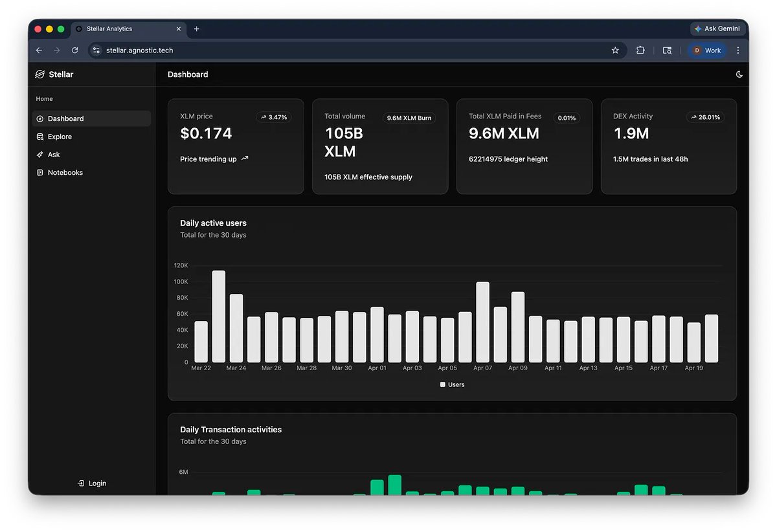Click the 'Apr 19' axis label

point(693,368)
